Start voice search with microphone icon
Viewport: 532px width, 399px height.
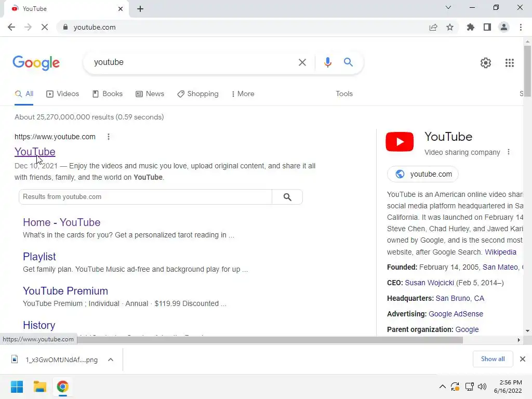327,62
